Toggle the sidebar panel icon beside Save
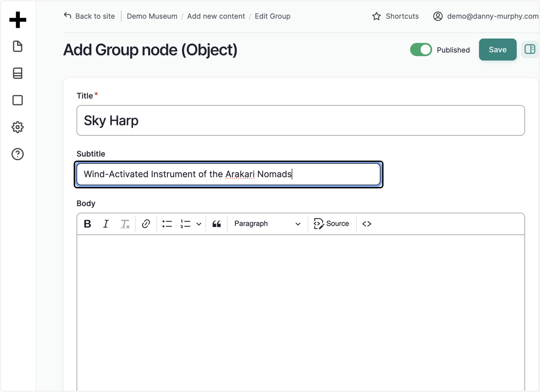 (530, 49)
